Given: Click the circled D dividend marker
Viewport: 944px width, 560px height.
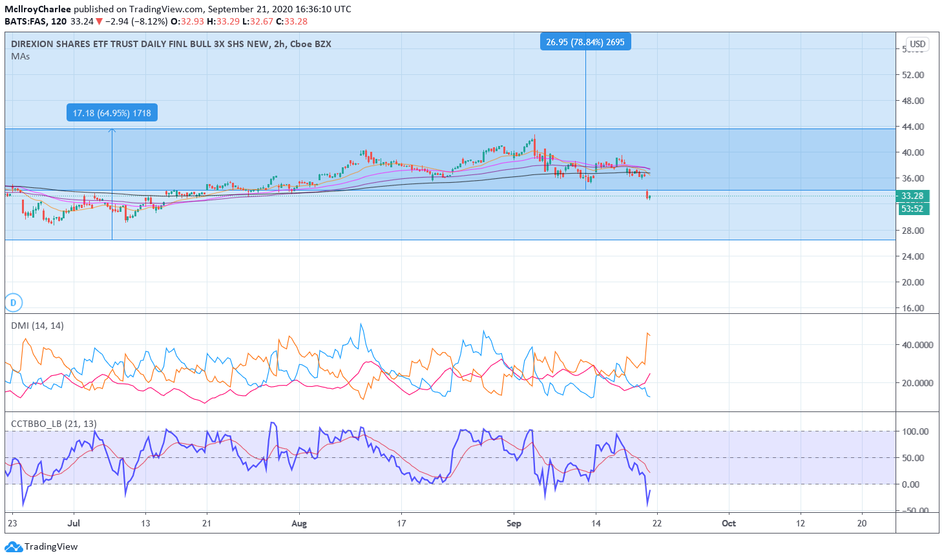Looking at the screenshot, I should [13, 302].
